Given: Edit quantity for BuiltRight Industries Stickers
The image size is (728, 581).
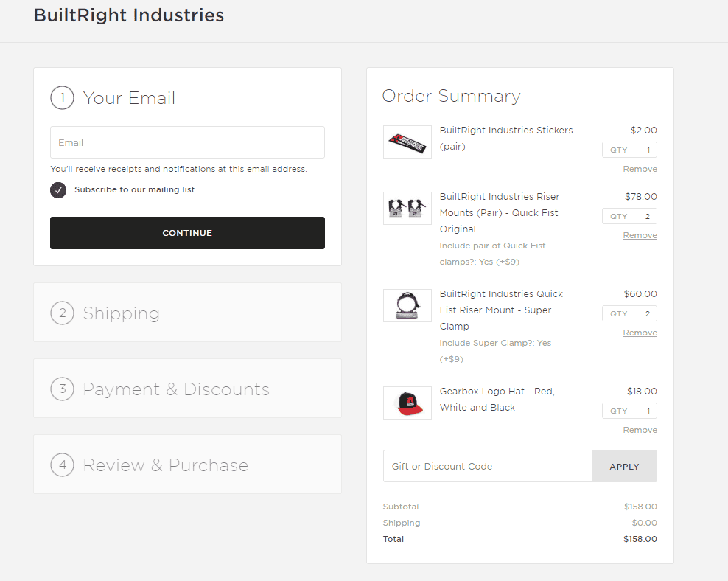Looking at the screenshot, I should click(629, 150).
